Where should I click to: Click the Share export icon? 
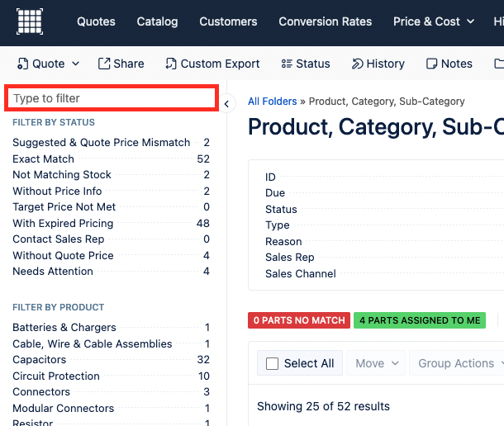pos(104,64)
